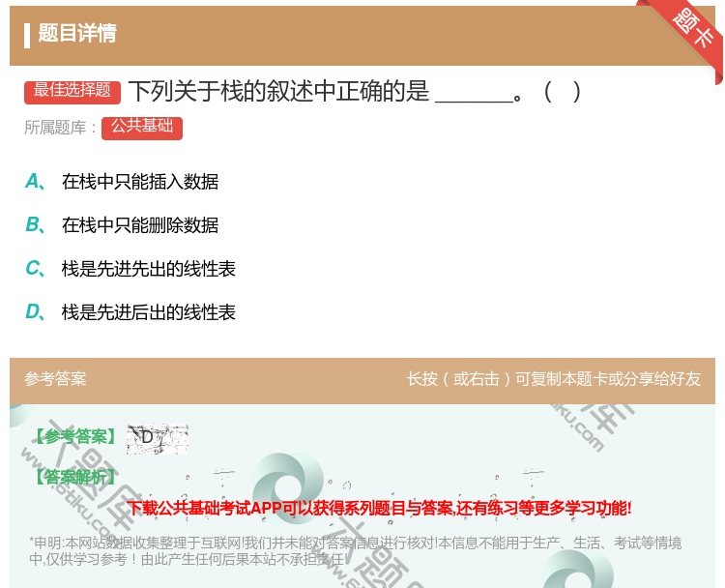This screenshot has width=725, height=588.
Task: Click the 申明 disclaimer text
Action: pyautogui.click(x=355, y=550)
